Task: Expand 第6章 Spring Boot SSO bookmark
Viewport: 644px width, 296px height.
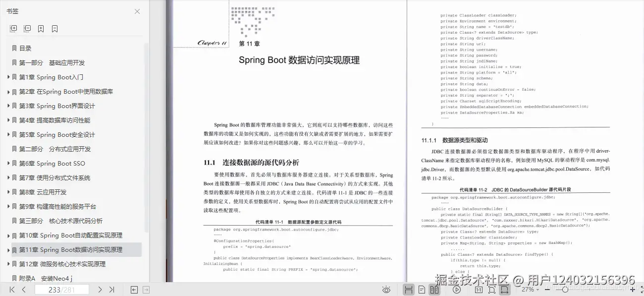Action: [8, 163]
